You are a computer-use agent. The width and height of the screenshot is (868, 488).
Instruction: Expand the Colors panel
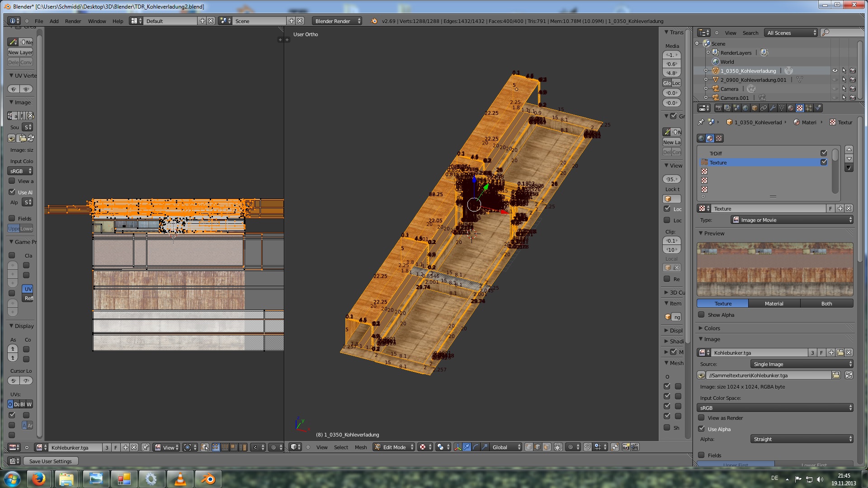point(712,328)
